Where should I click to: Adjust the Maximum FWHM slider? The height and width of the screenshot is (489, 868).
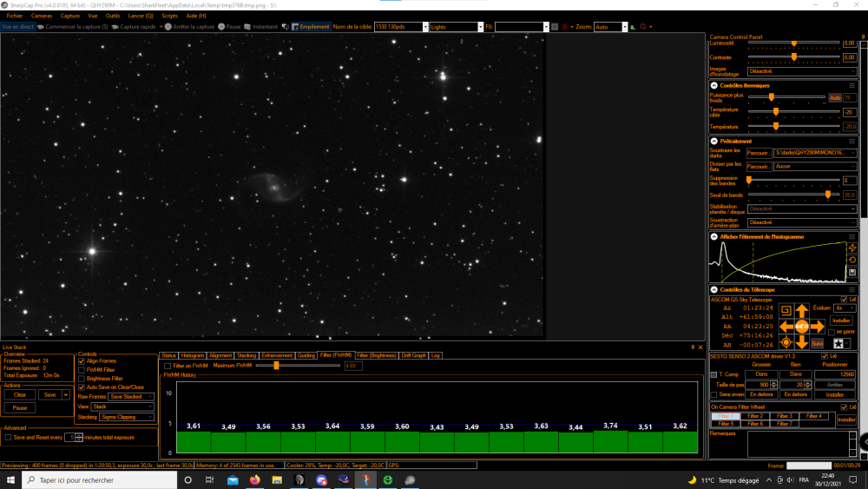click(x=276, y=366)
